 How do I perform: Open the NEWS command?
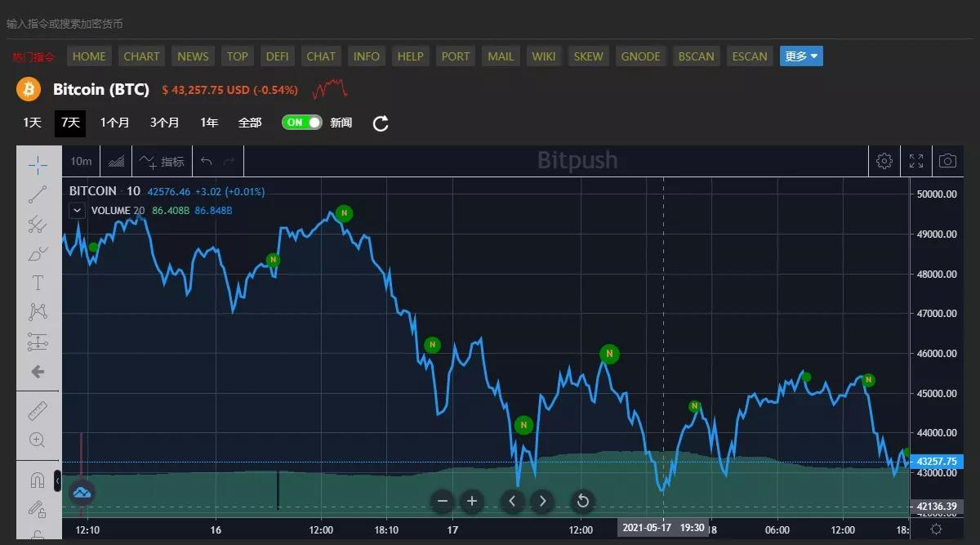[x=193, y=56]
